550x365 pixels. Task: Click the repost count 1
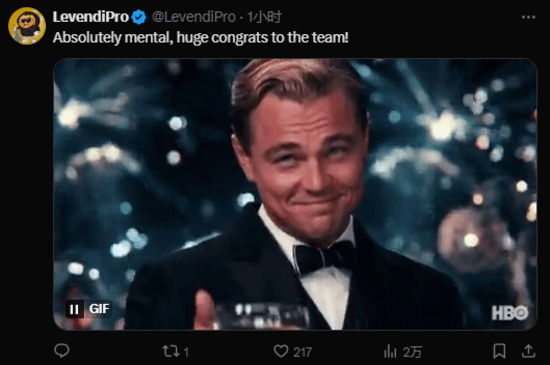pos(186,352)
